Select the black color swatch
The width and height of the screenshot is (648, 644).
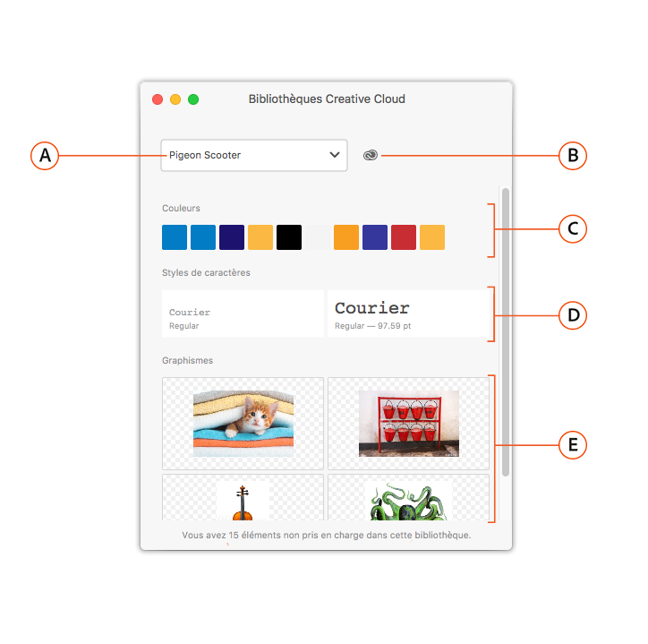point(289,237)
